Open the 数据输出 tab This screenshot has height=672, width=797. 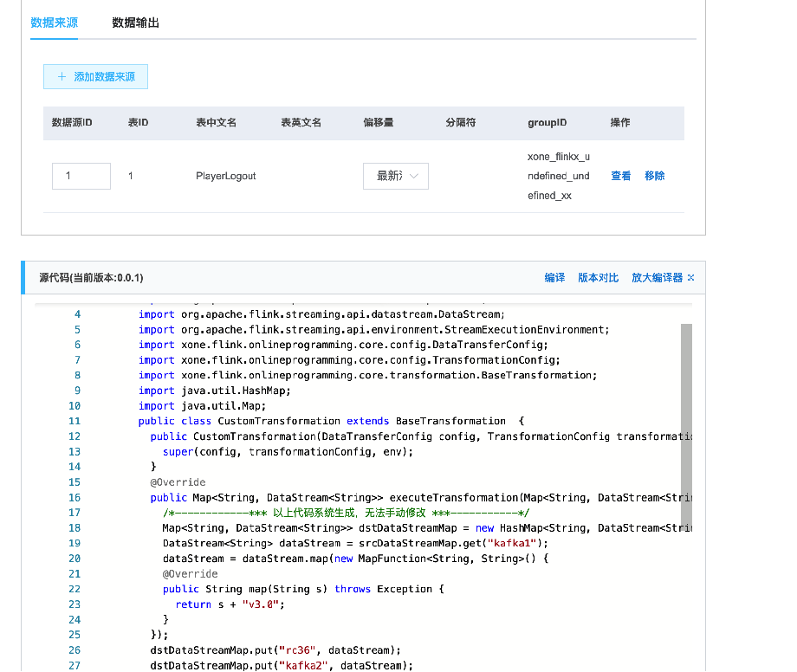click(x=135, y=23)
